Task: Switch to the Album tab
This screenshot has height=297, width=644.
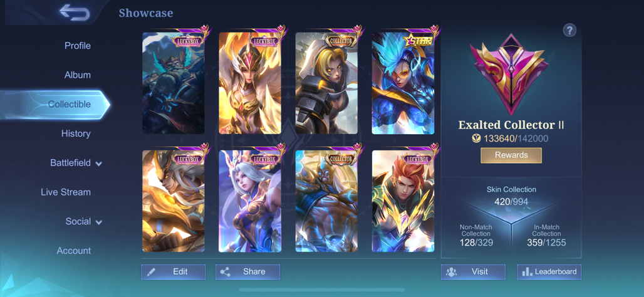Action: tap(77, 75)
